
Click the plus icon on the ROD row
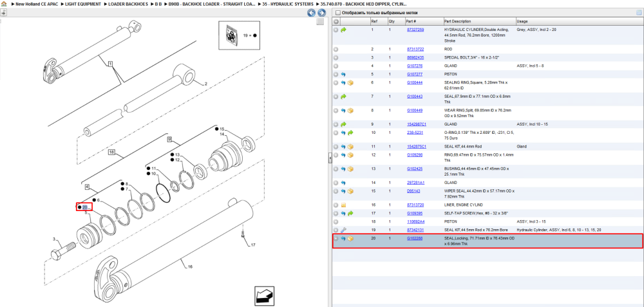pos(336,50)
